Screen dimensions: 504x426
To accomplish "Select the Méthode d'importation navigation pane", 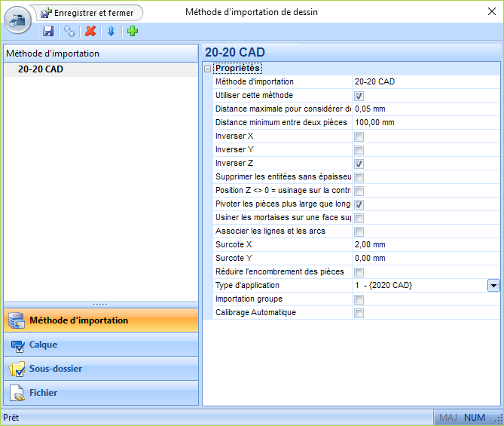I will (101, 320).
